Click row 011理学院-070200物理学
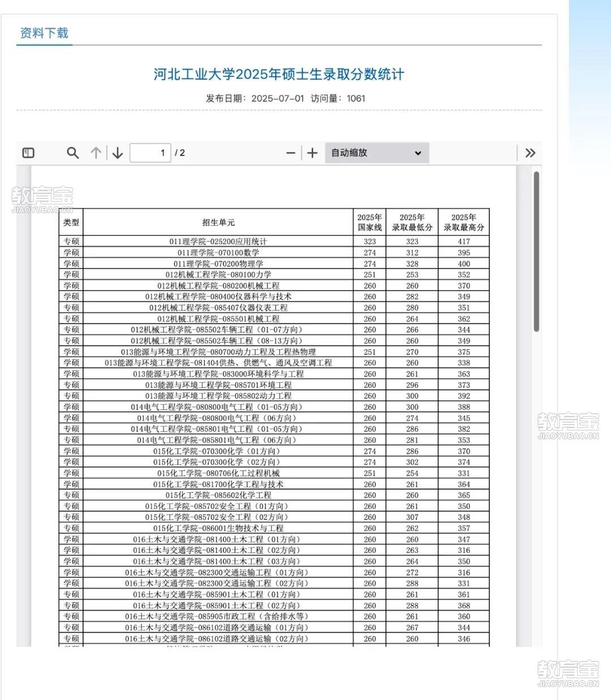 point(274,263)
